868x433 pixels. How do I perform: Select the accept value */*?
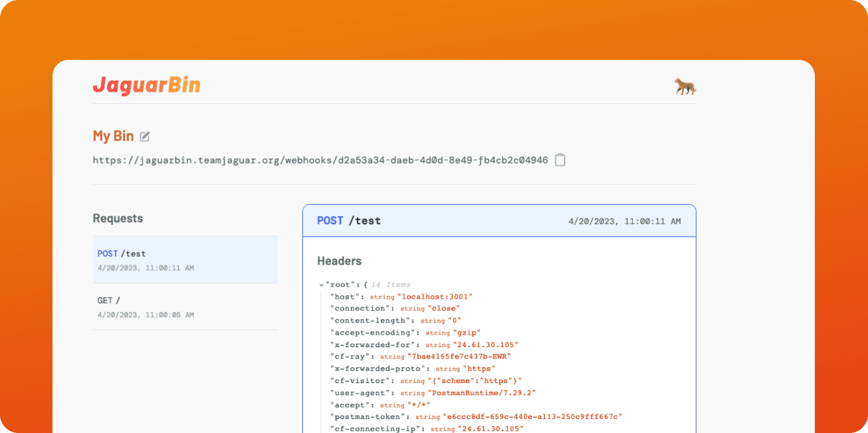419,404
